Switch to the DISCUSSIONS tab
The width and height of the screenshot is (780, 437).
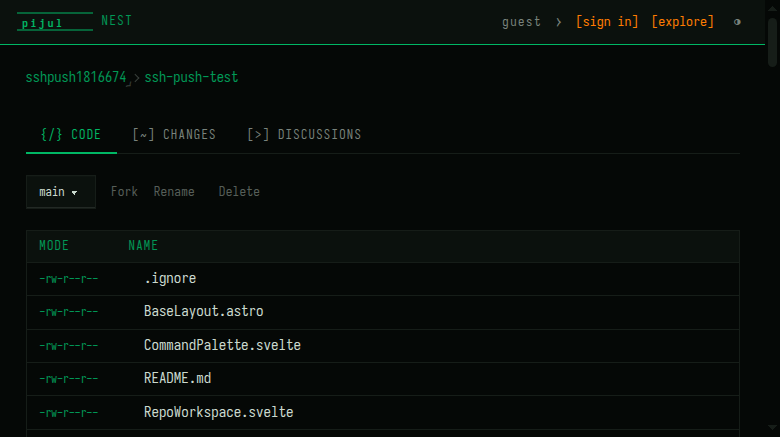point(304,135)
